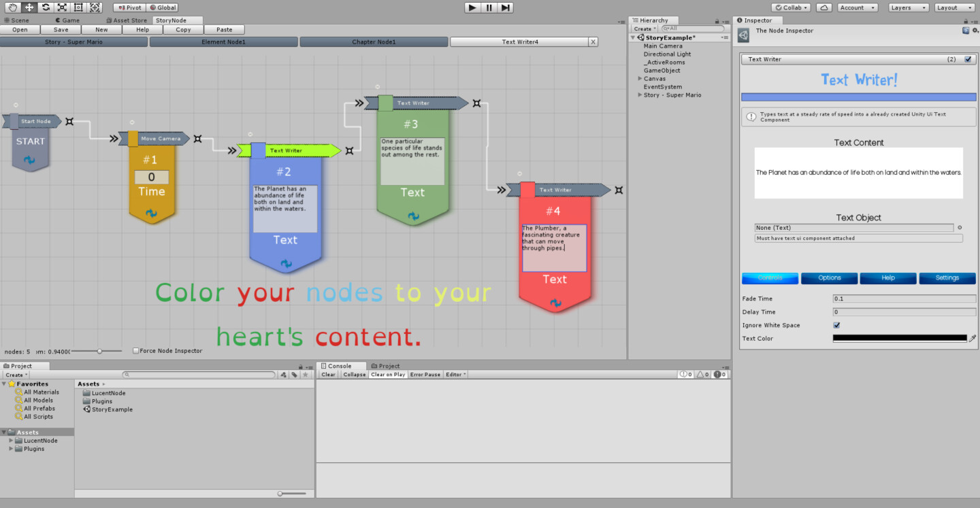The width and height of the screenshot is (980, 508).
Task: Open the Inspector gear settings icon
Action: tap(975, 31)
